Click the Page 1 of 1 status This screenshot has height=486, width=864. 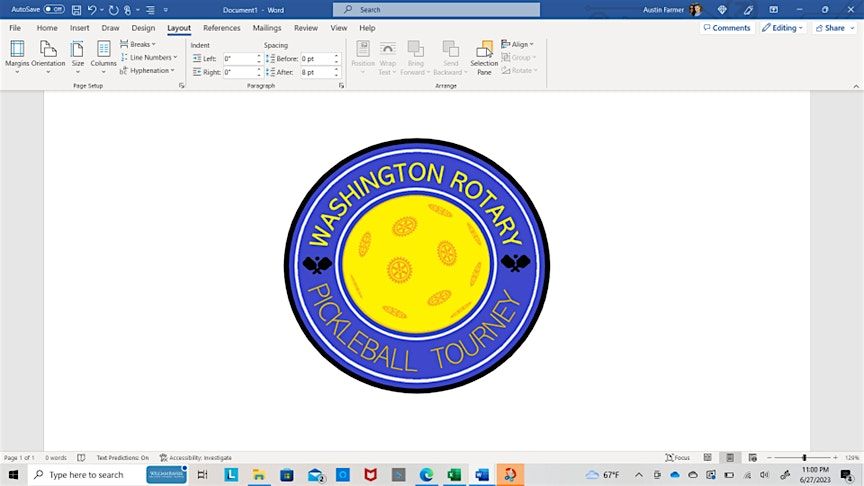tap(19, 457)
